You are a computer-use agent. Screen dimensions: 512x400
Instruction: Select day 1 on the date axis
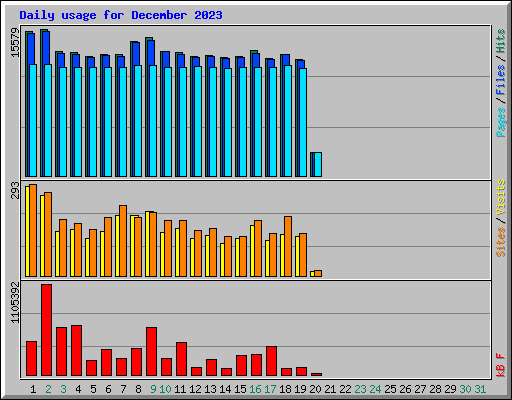tap(33, 389)
